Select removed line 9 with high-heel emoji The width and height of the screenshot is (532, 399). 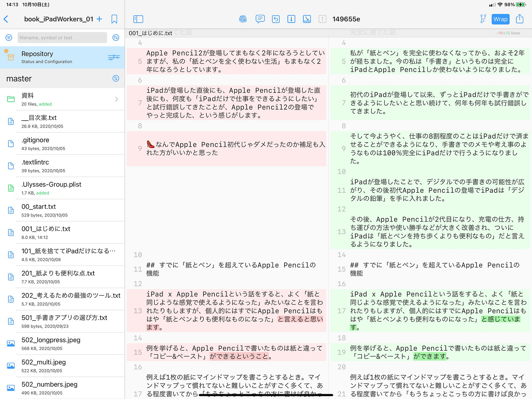(x=227, y=148)
